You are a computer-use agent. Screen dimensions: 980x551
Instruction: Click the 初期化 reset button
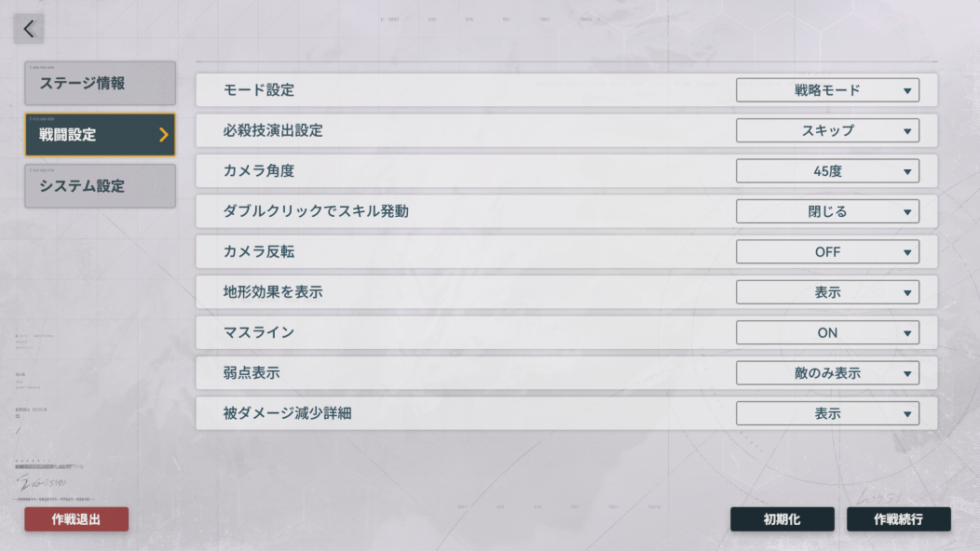[x=782, y=519]
